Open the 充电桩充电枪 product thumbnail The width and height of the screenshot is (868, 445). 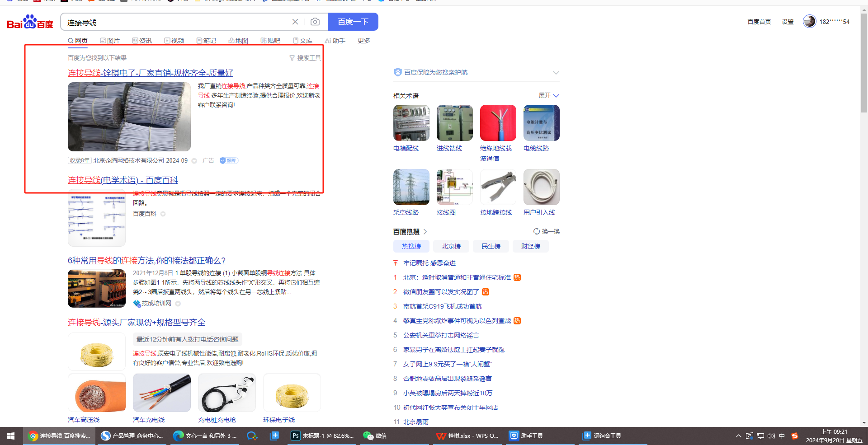[227, 393]
